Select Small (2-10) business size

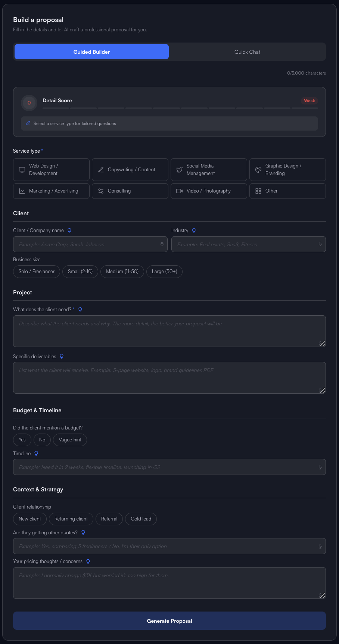point(80,272)
